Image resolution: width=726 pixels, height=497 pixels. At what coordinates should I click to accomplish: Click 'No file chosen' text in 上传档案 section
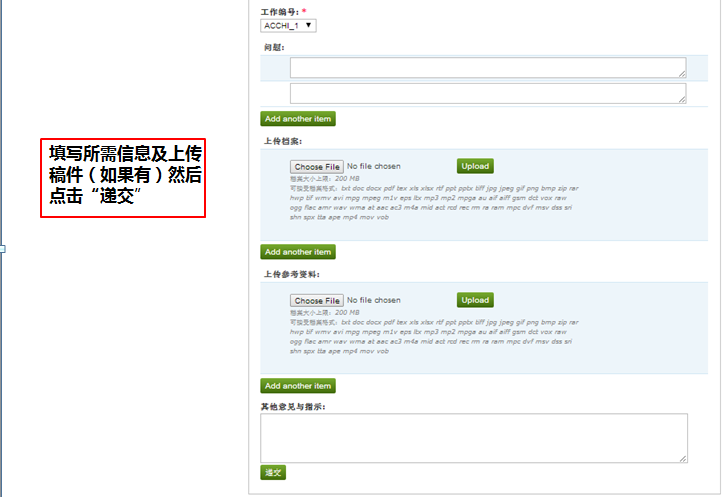[x=374, y=166]
